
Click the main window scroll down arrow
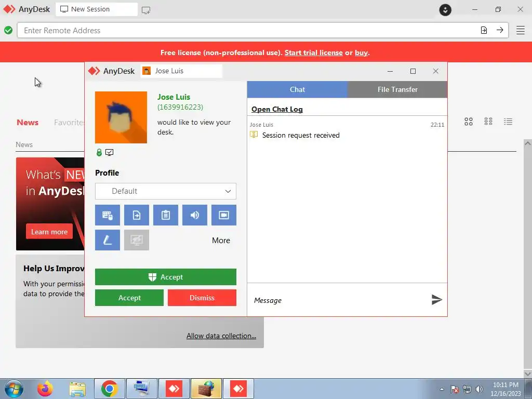pyautogui.click(x=528, y=374)
